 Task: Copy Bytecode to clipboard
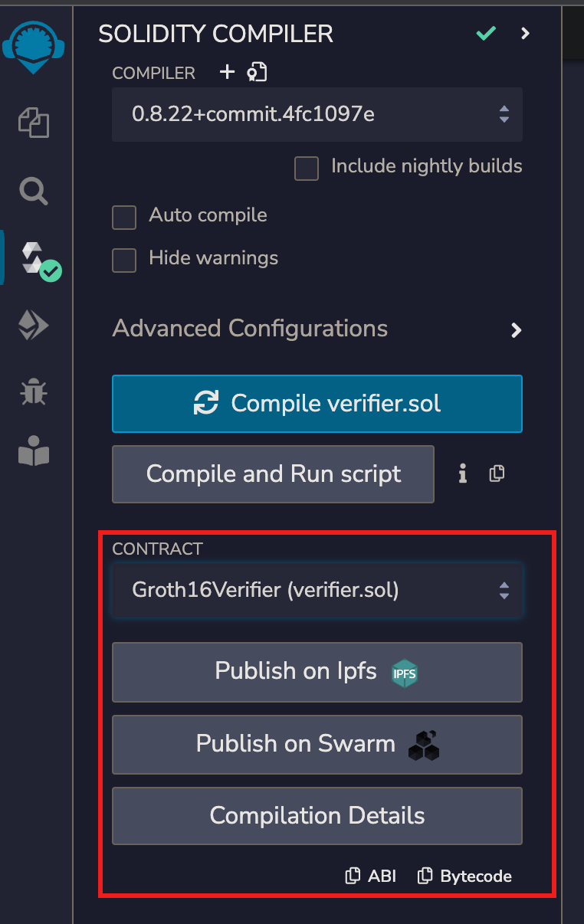point(464,876)
